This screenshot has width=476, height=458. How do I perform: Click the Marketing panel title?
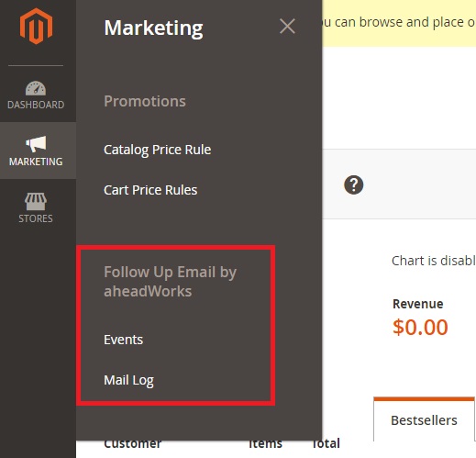pyautogui.click(x=153, y=28)
